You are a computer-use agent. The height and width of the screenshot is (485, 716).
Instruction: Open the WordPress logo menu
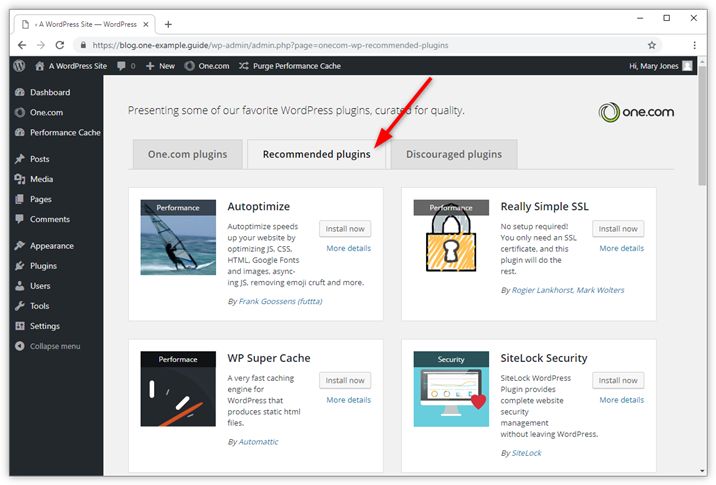(19, 66)
